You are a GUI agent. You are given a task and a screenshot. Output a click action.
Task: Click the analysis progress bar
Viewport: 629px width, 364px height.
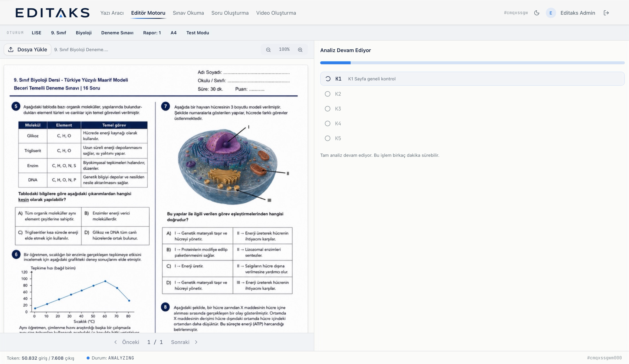472,63
